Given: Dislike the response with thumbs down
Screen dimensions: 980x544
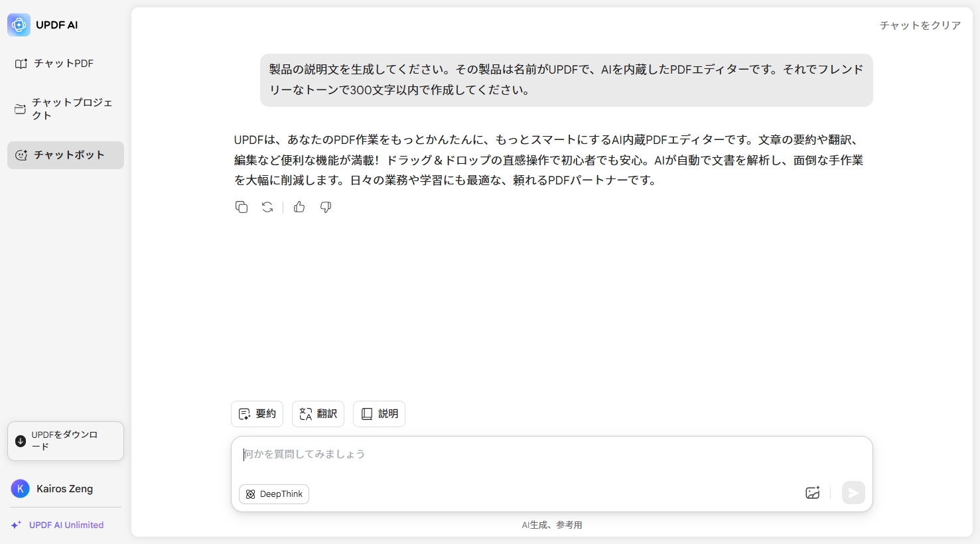Looking at the screenshot, I should (326, 207).
